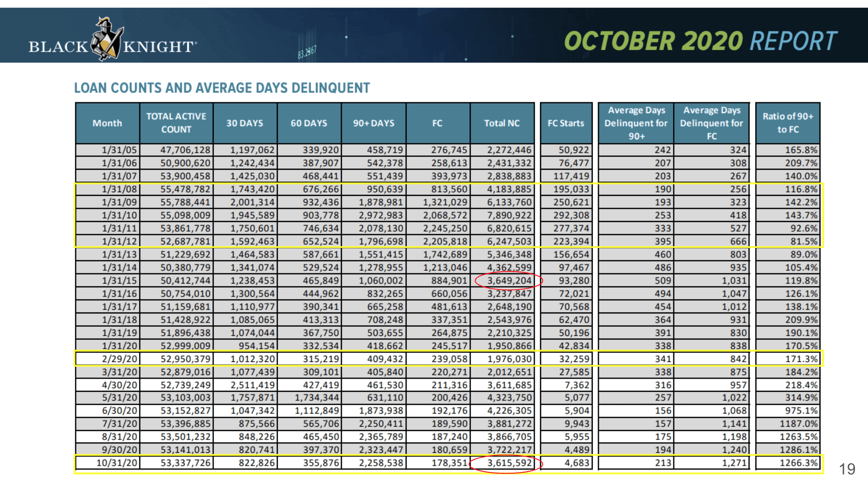Click the Ratio of 90+ to FC header
Image resolution: width=868 pixels, height=488 pixels.
pos(788,123)
